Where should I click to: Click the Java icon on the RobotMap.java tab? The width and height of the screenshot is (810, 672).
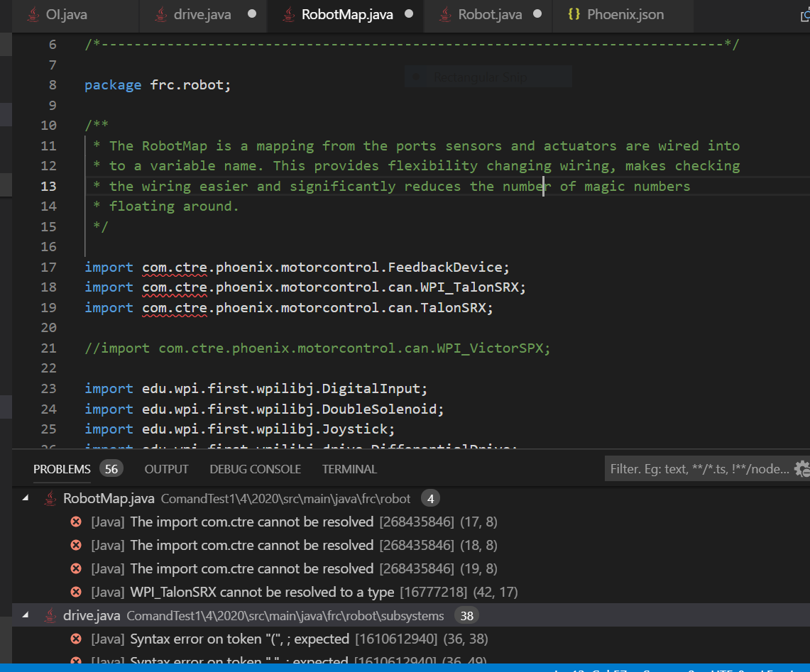(288, 14)
